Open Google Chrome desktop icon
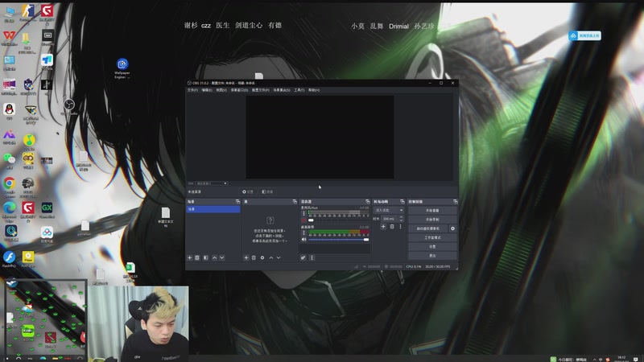Screen dimensions: 644x362 click(x=9, y=187)
